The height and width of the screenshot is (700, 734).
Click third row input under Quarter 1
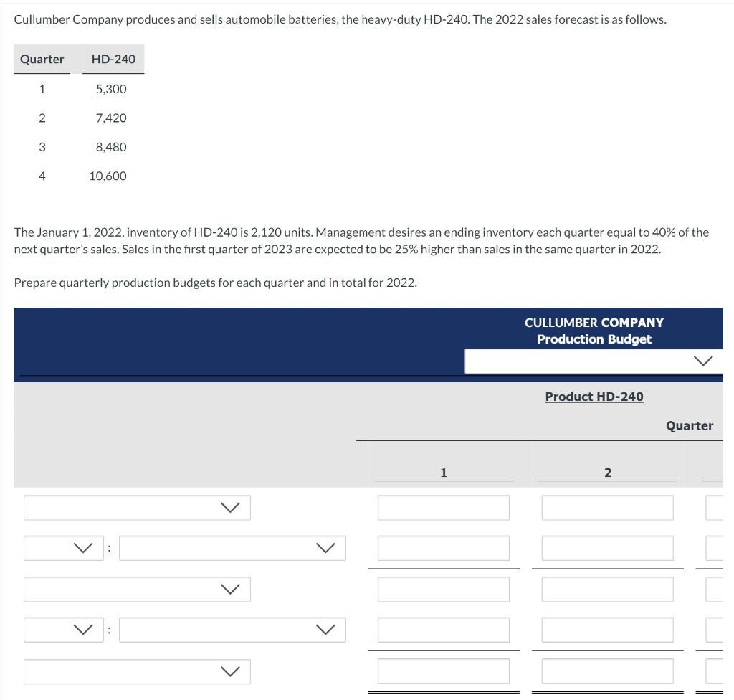[444, 589]
